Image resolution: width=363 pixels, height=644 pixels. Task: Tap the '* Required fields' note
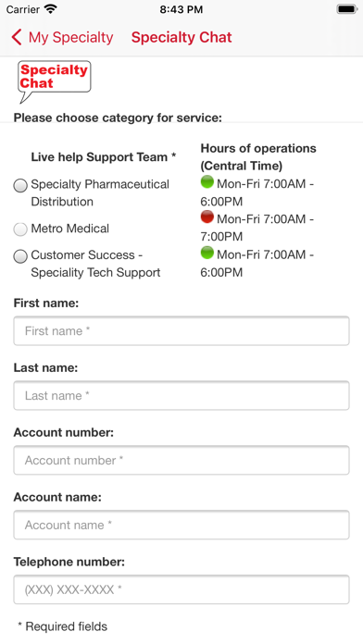point(62,626)
